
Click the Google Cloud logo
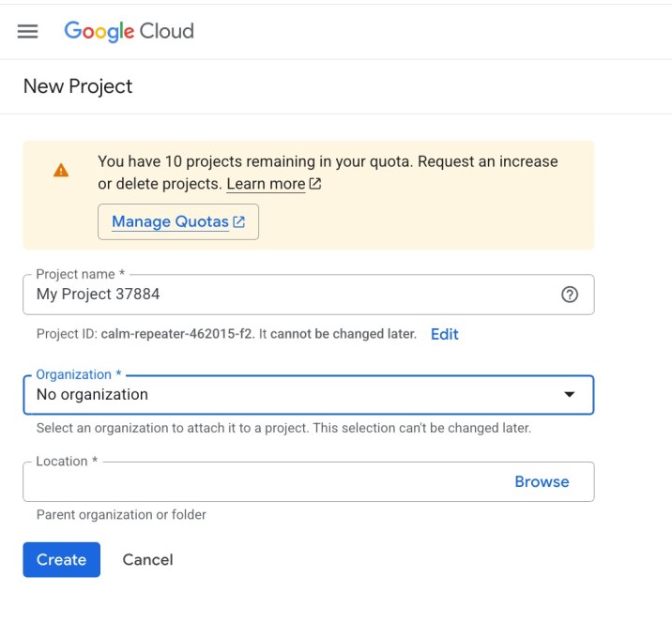pyautogui.click(x=129, y=31)
